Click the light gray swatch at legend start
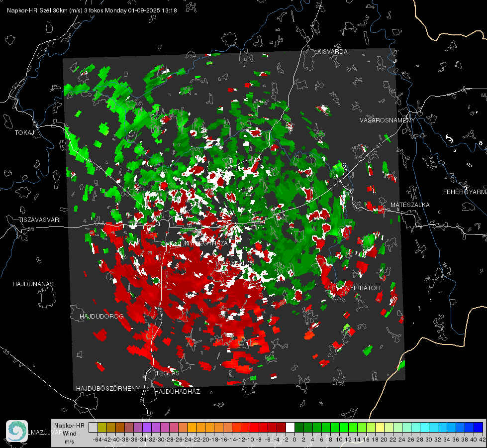The height and width of the screenshot is (448, 487). [93, 427]
